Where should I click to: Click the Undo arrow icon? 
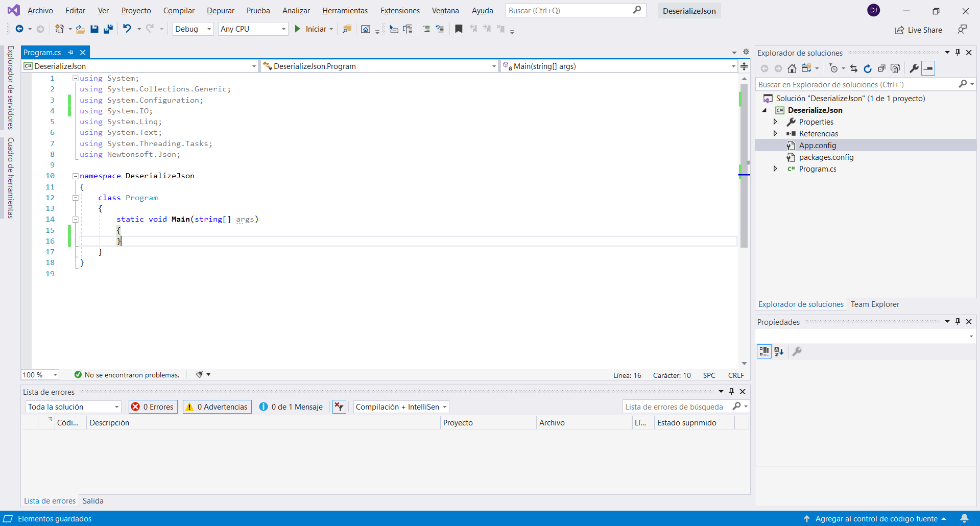[x=127, y=29]
